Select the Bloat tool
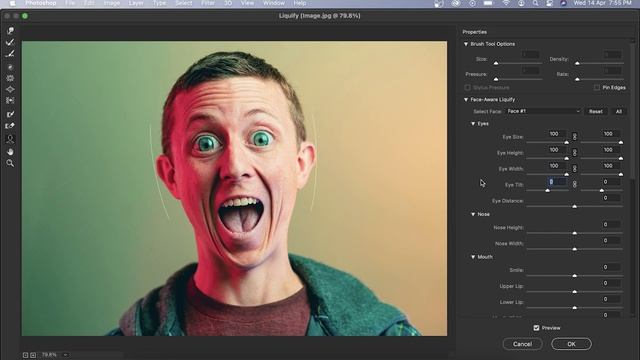 click(x=10, y=89)
